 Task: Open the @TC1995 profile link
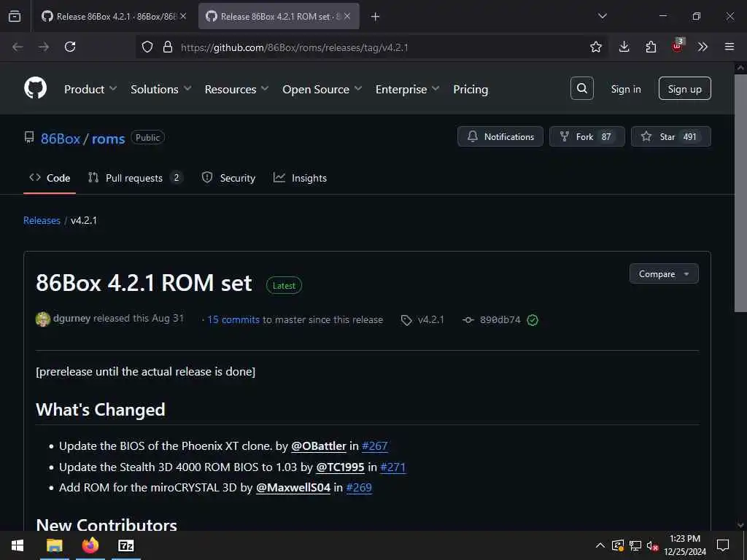[340, 467]
